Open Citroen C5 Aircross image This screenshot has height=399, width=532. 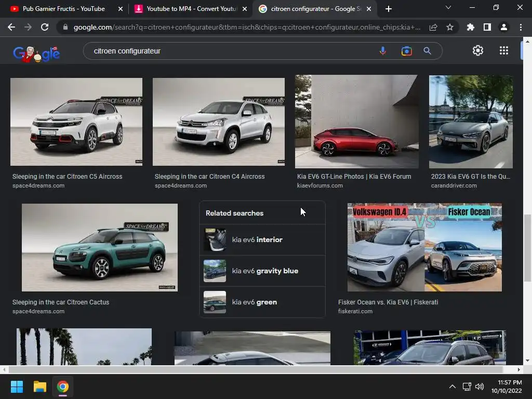76,122
